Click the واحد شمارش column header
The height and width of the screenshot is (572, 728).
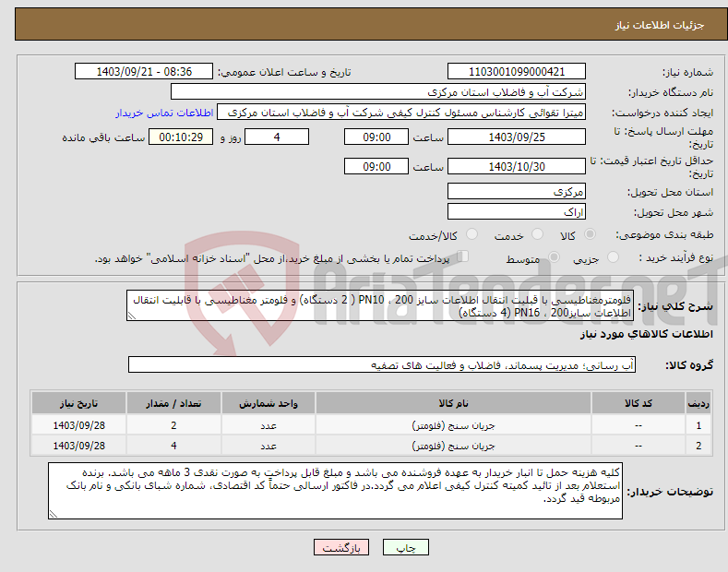coord(269,403)
